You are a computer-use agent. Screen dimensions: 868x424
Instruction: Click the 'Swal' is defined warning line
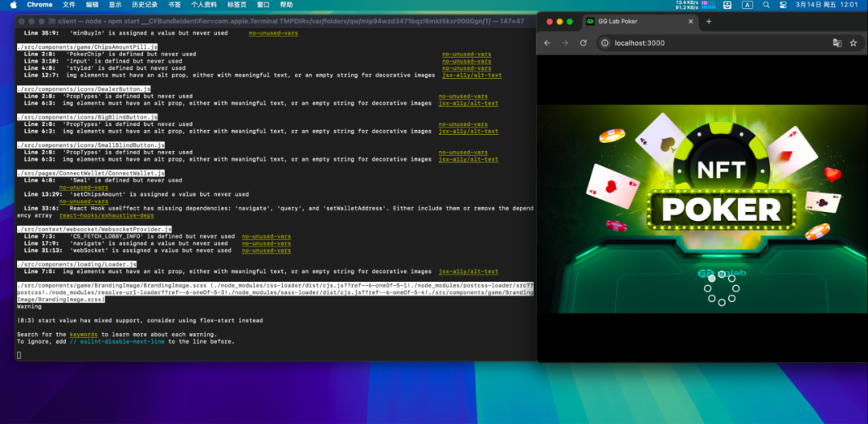point(103,180)
